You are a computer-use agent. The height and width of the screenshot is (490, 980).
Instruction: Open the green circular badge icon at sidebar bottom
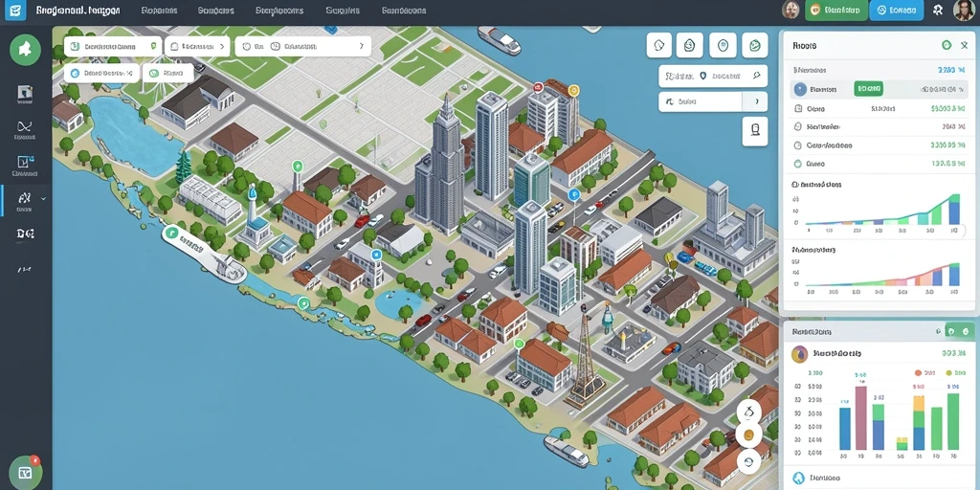26,473
